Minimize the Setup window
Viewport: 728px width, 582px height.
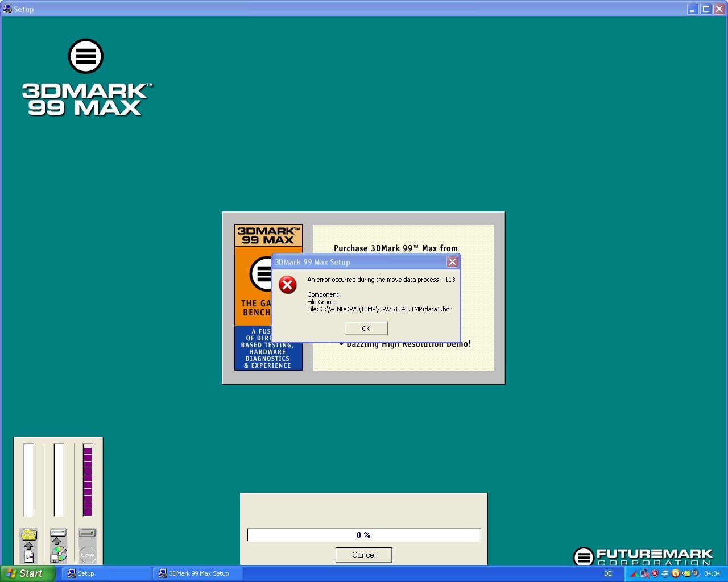tap(692, 9)
